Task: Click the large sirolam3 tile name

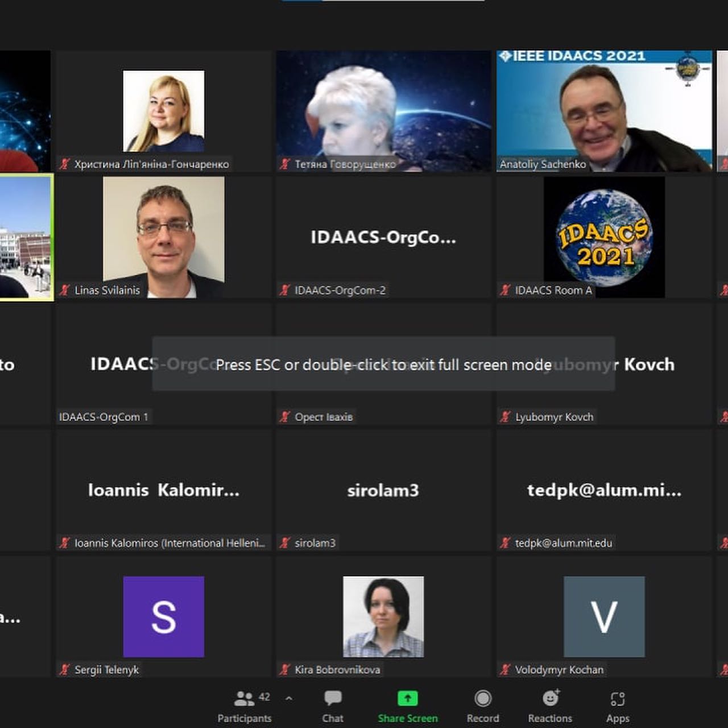Action: [x=383, y=490]
